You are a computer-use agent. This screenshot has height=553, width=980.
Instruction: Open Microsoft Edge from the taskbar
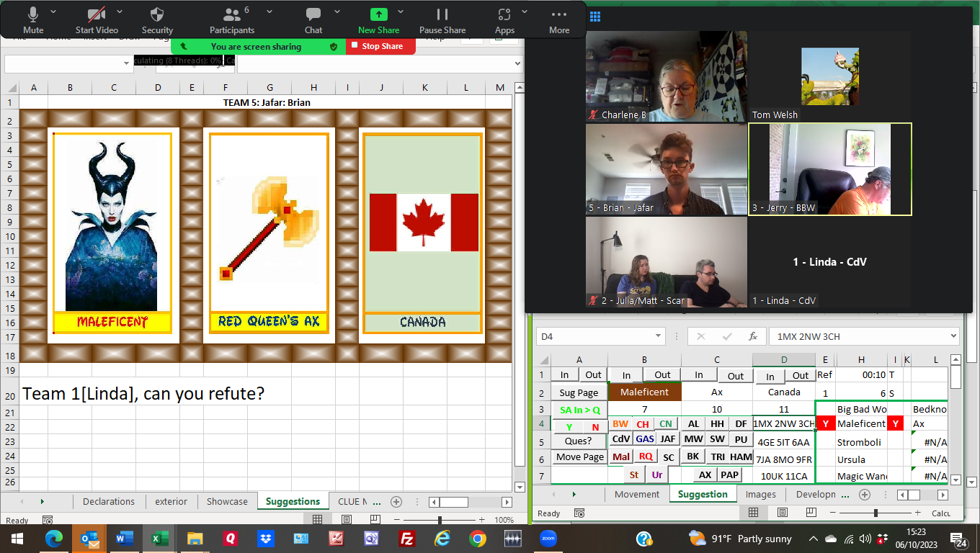(54, 539)
